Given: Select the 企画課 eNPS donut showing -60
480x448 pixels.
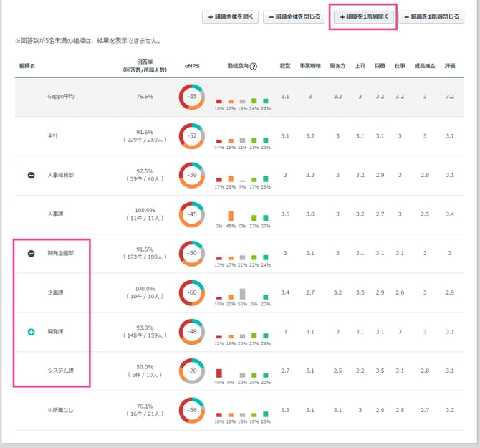Looking at the screenshot, I should 192,292.
